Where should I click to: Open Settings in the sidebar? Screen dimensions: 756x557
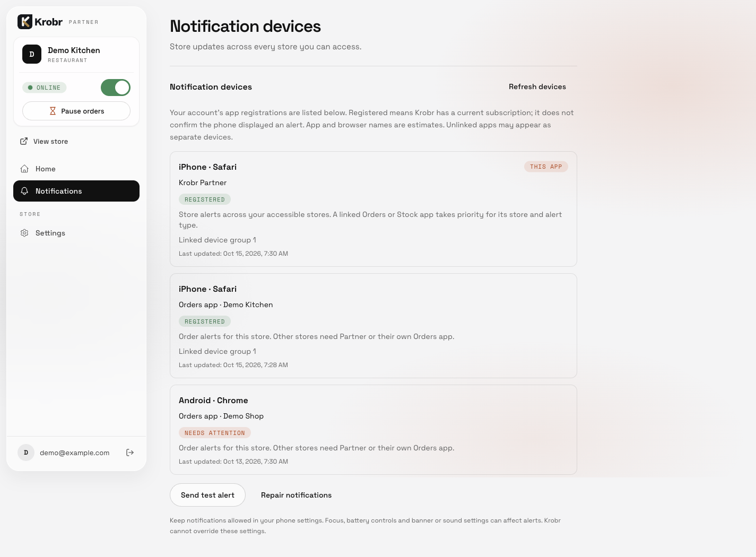tap(76, 233)
